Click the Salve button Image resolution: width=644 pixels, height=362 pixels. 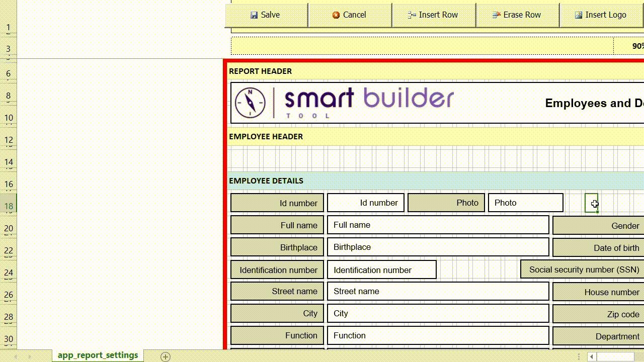[266, 15]
